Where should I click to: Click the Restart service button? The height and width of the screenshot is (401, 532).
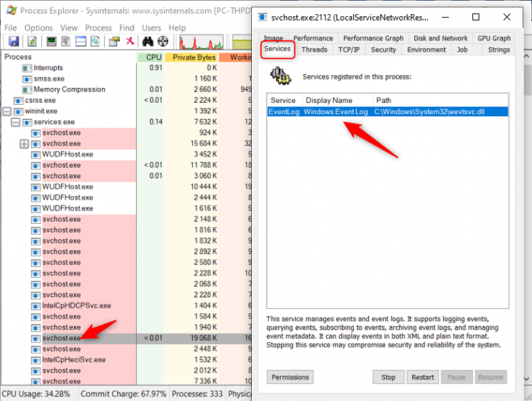click(x=423, y=378)
